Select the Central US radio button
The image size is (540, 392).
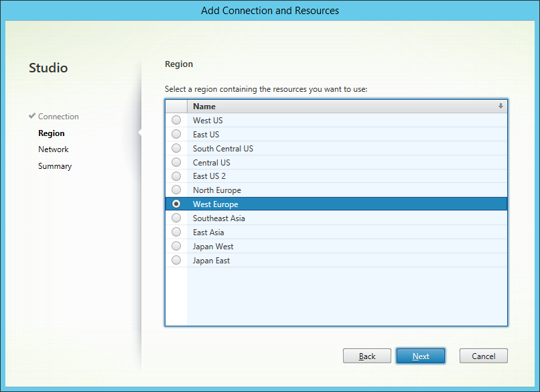pyautogui.click(x=176, y=162)
